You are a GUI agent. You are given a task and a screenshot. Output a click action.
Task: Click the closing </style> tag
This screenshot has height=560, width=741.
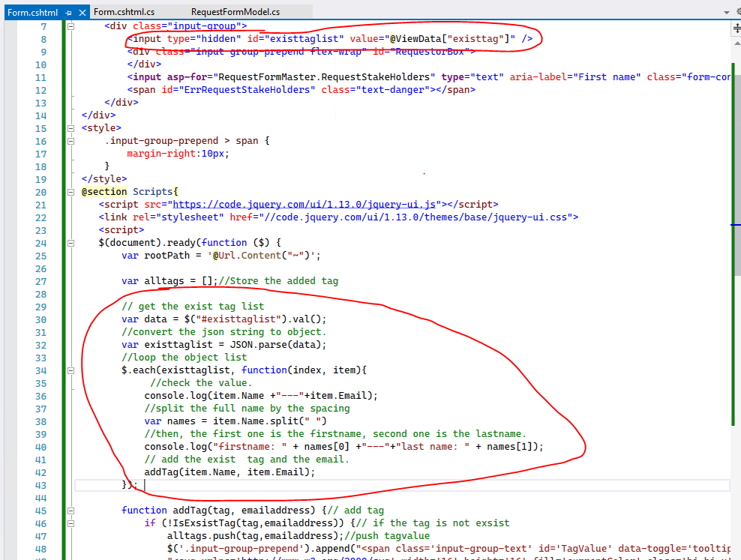click(x=104, y=179)
